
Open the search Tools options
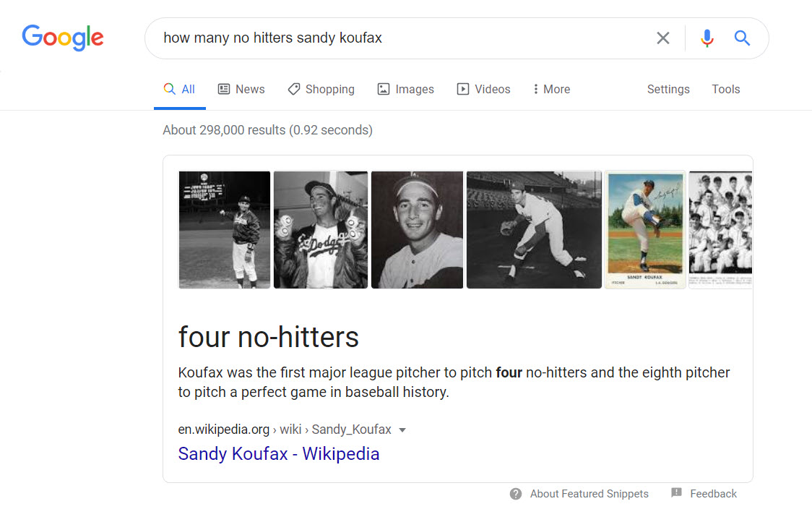pos(725,89)
